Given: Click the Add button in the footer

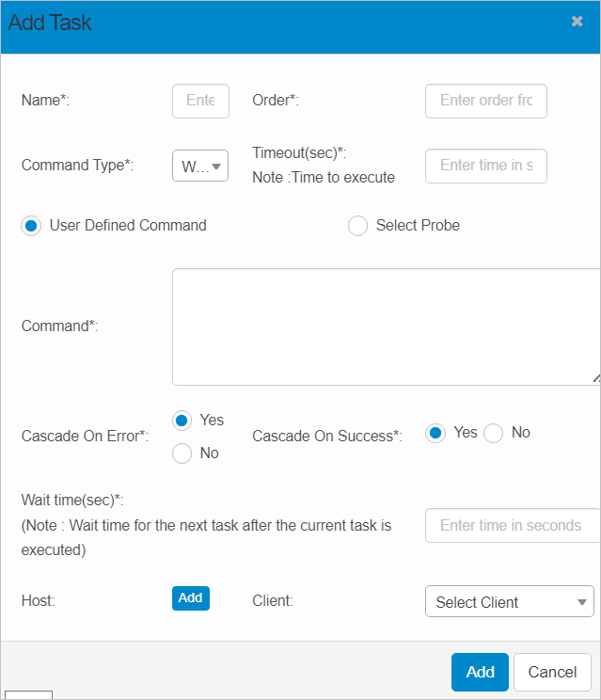Looking at the screenshot, I should point(480,672).
